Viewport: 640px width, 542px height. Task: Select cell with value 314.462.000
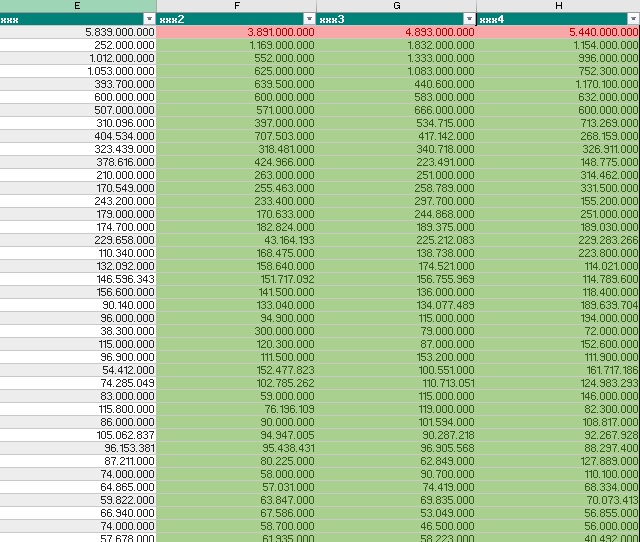click(x=558, y=175)
